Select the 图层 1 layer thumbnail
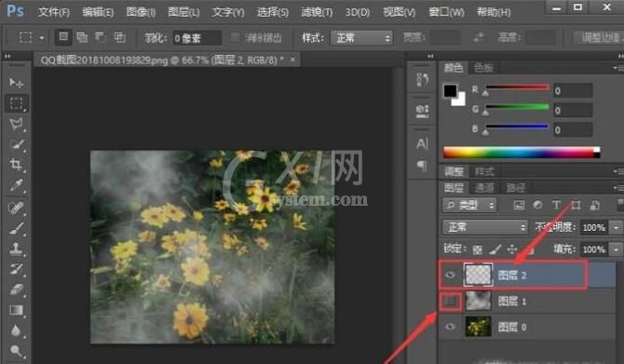 [x=478, y=301]
